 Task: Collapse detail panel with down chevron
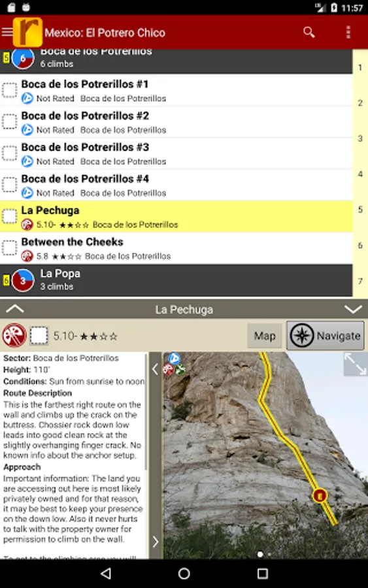pos(353,310)
